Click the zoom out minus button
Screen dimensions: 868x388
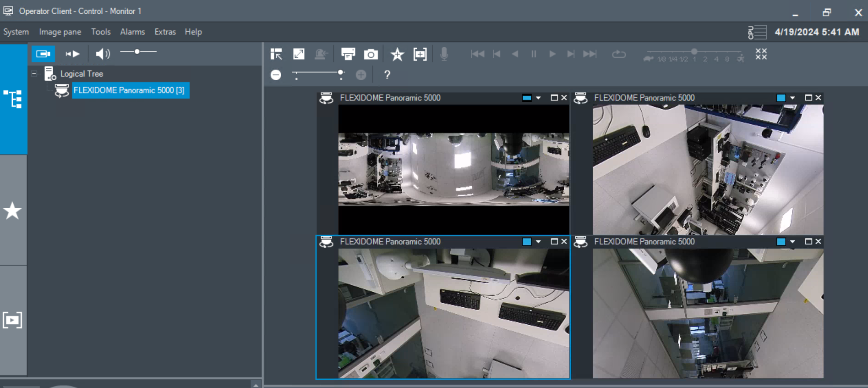276,75
